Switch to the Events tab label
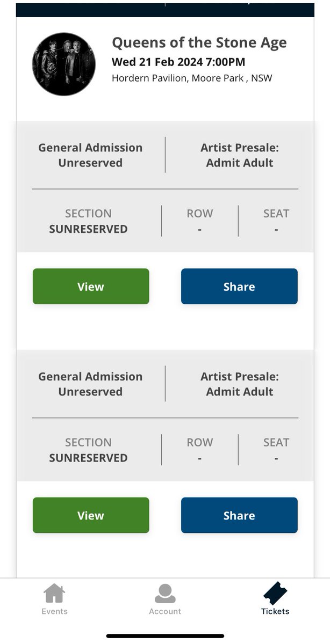The height and width of the screenshot is (644, 330). [54, 611]
